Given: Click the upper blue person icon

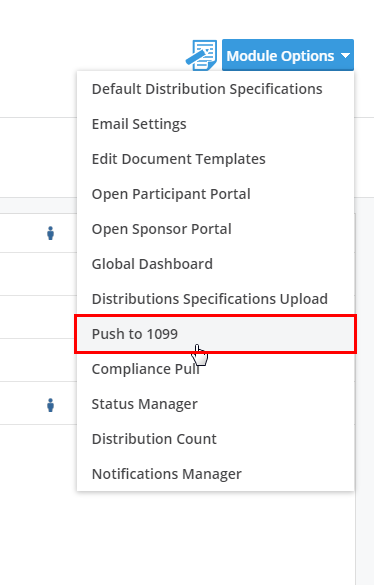Looking at the screenshot, I should coord(50,233).
